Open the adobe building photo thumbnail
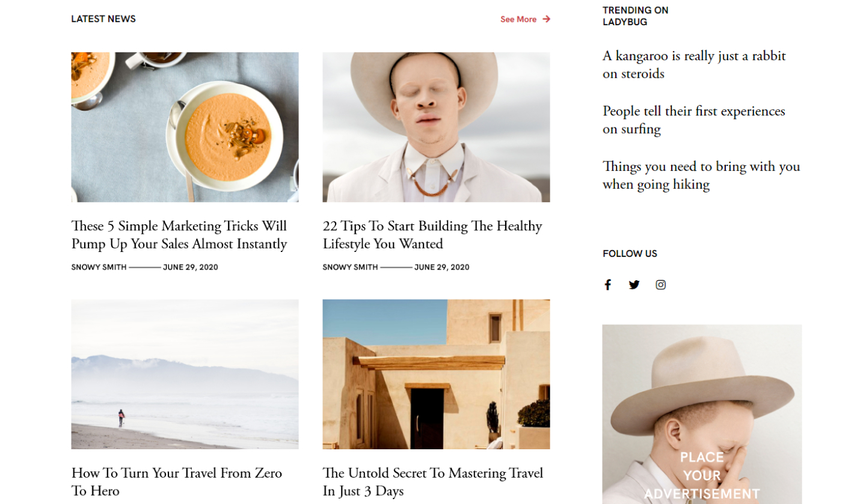This screenshot has width=866, height=504. (x=436, y=374)
